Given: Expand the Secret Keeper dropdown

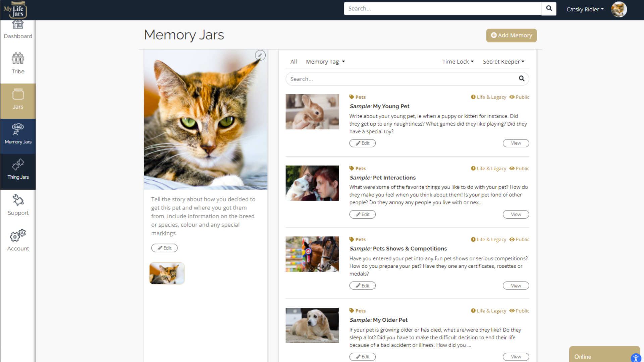Looking at the screenshot, I should pyautogui.click(x=503, y=62).
